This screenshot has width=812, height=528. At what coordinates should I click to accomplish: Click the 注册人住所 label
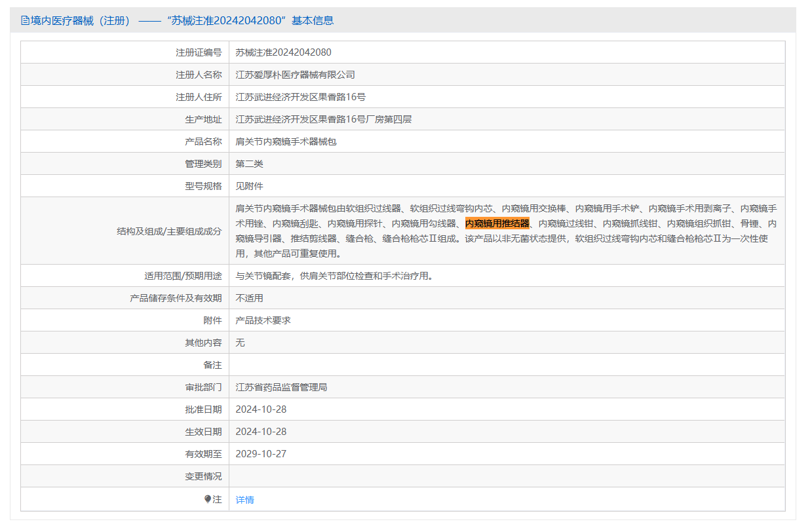tap(199, 97)
